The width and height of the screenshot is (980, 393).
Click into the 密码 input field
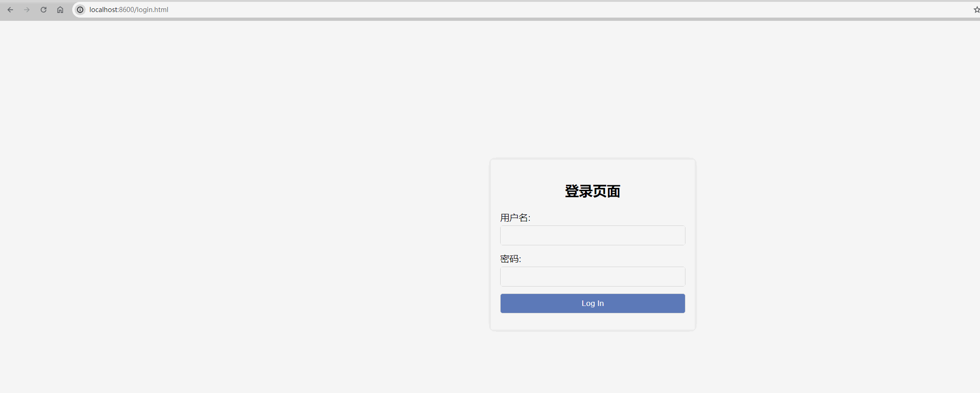[x=592, y=276]
